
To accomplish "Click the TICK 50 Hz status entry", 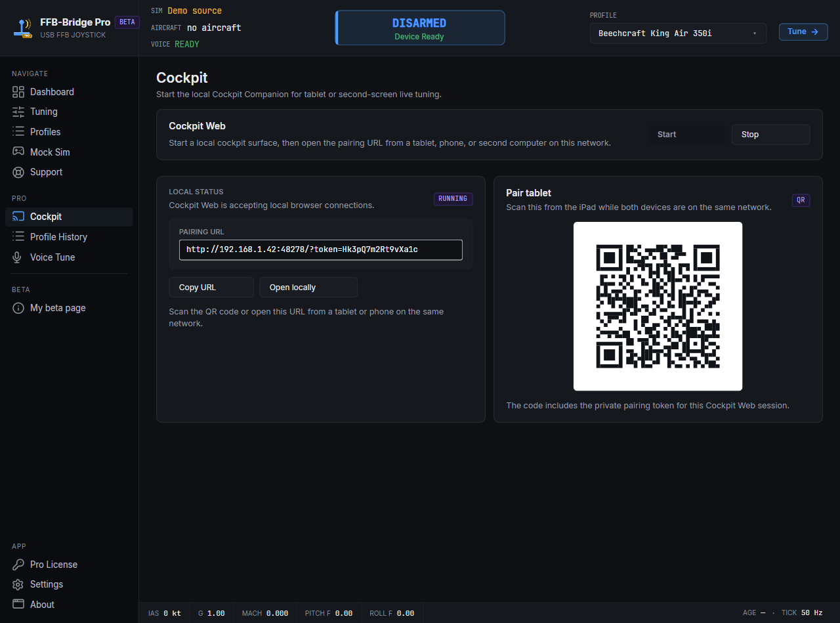I will click(802, 613).
